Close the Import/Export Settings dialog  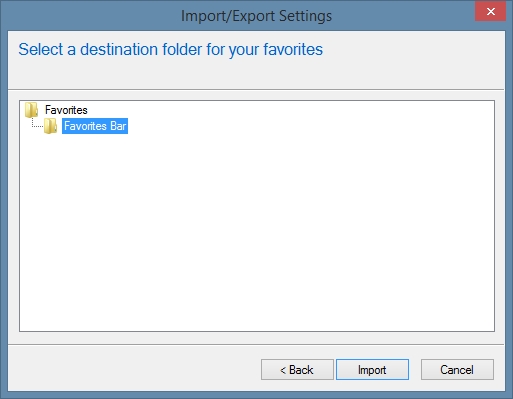point(490,11)
